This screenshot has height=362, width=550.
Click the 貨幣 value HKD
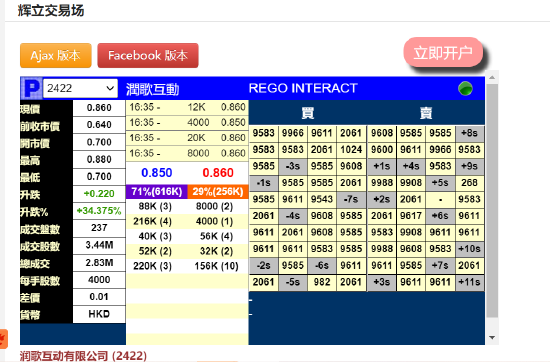[x=99, y=314]
